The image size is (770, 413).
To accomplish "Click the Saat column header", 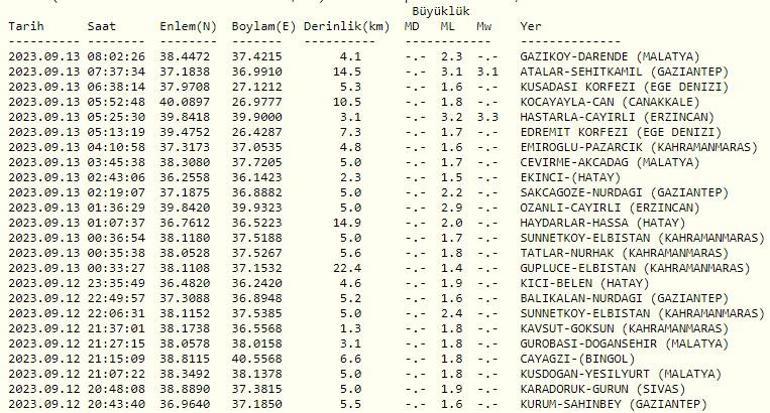I will [102, 26].
